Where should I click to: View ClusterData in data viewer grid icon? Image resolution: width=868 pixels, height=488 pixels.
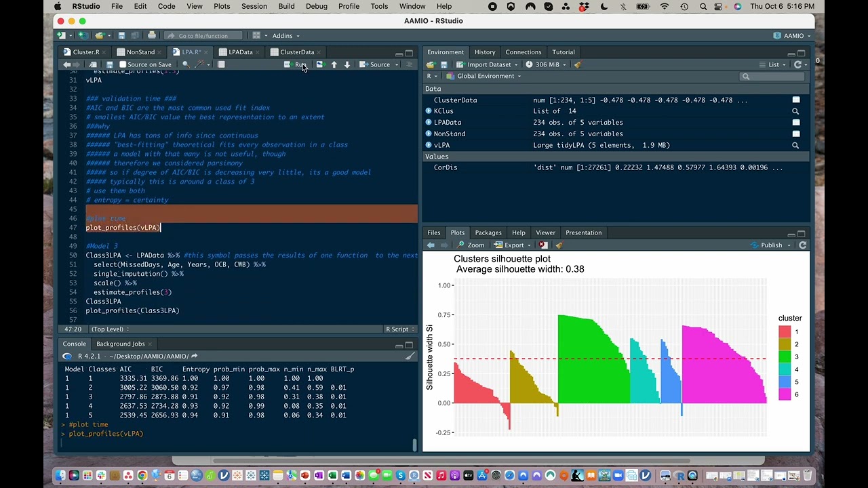coord(796,100)
